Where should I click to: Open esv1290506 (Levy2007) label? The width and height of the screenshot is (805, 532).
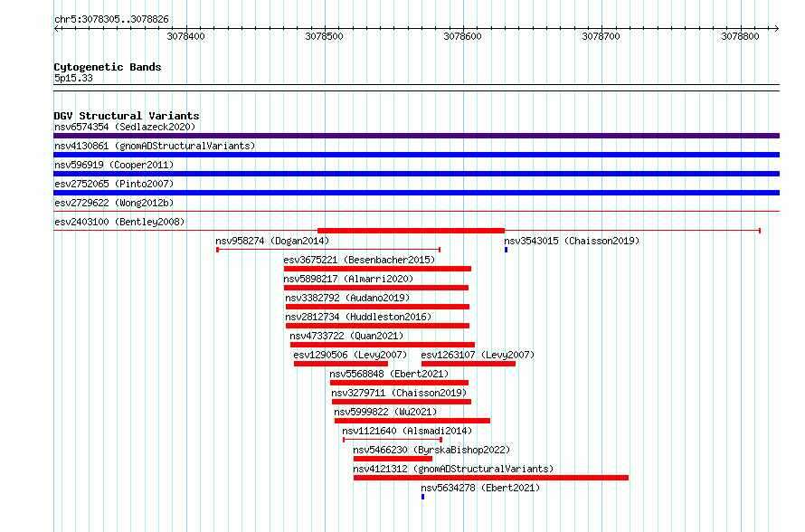[x=350, y=355]
